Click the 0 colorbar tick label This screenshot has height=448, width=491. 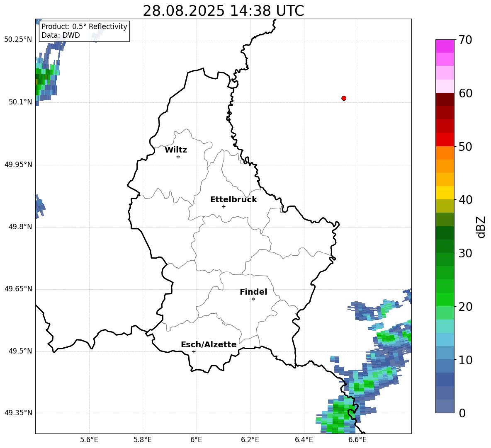462,413
